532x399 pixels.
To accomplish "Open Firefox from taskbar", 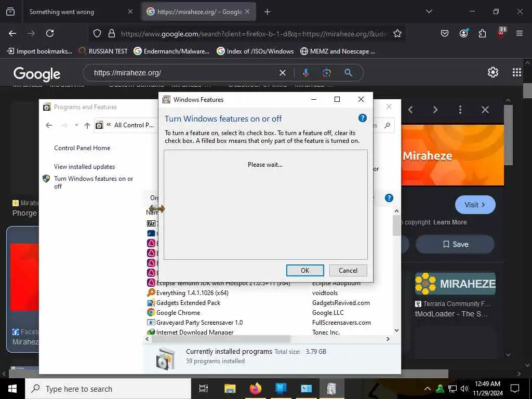I will [256, 389].
